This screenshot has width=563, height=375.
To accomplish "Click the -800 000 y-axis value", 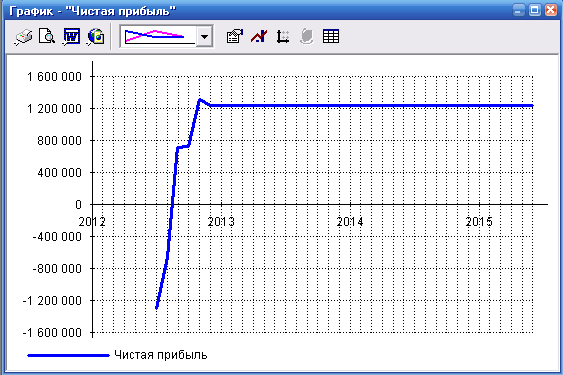I will tap(57, 269).
